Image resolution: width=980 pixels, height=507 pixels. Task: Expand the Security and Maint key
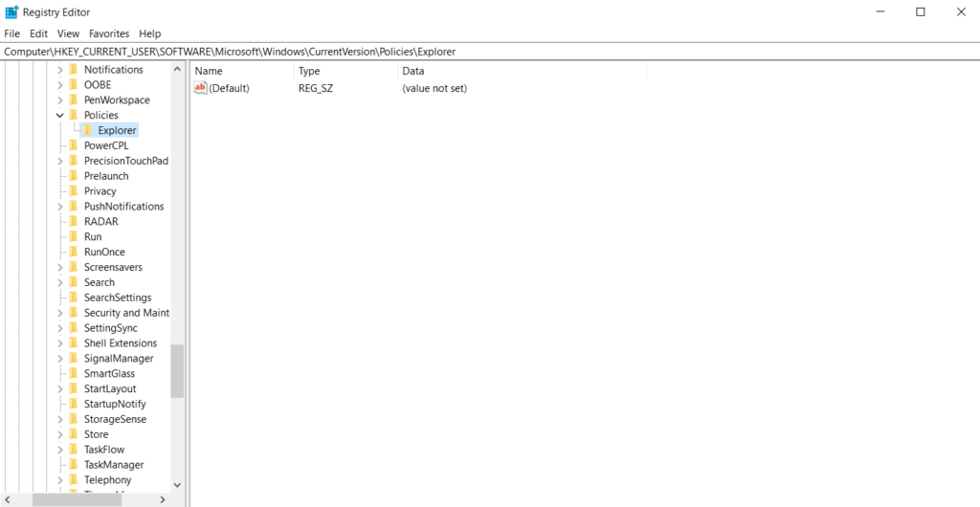click(60, 313)
